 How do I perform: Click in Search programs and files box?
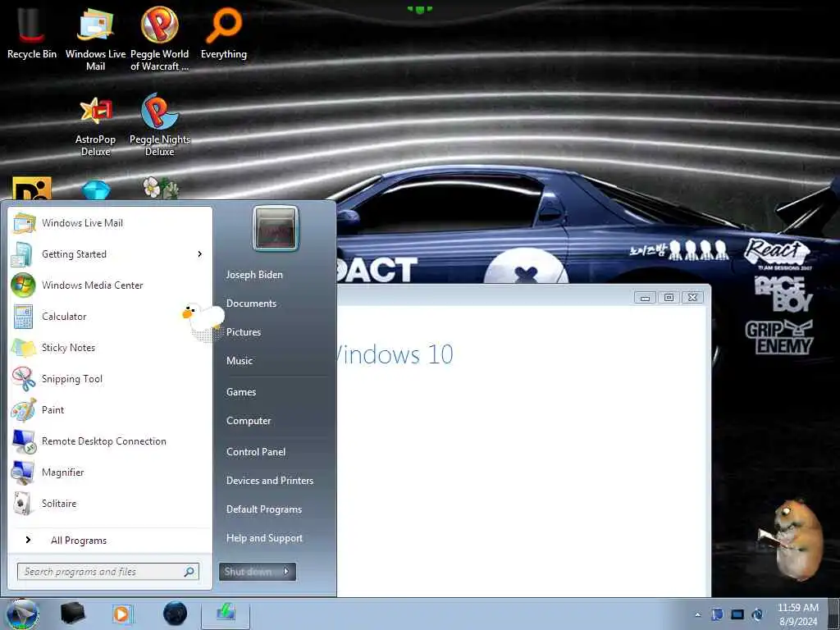pos(107,572)
